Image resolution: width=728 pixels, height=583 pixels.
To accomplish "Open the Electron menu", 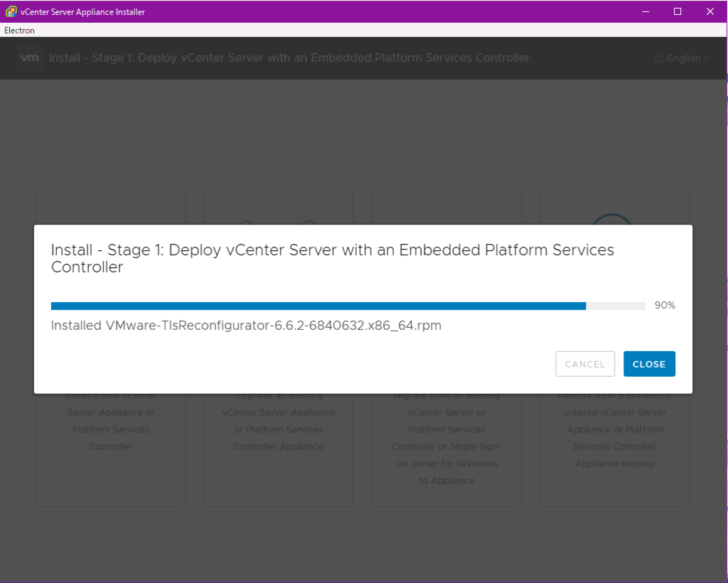I will [x=19, y=30].
